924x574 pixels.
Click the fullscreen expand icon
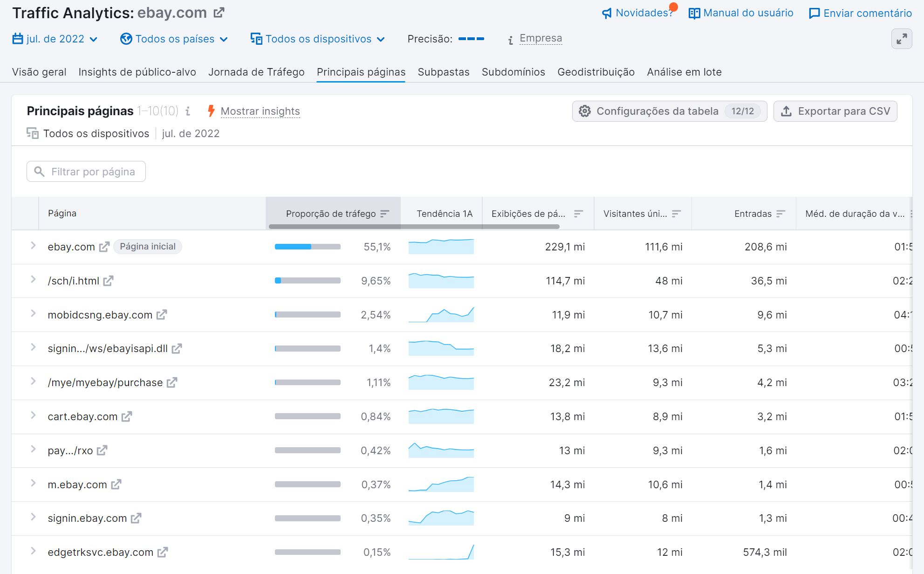coord(902,39)
